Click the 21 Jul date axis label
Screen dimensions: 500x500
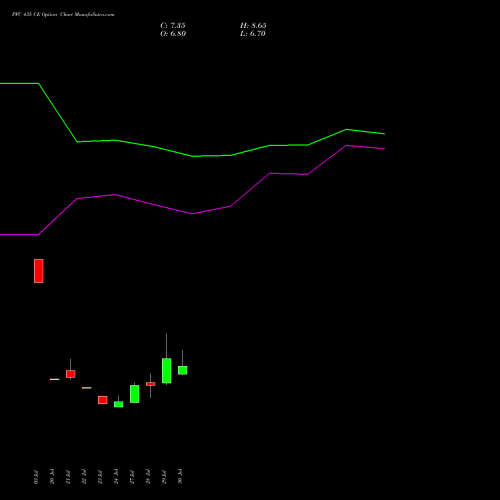click(x=68, y=477)
